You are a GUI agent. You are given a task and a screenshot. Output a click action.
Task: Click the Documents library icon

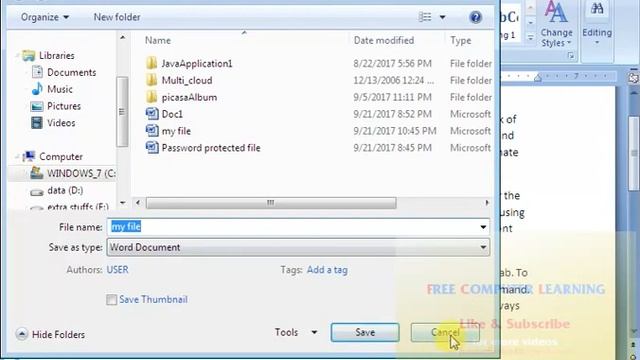tap(37, 72)
